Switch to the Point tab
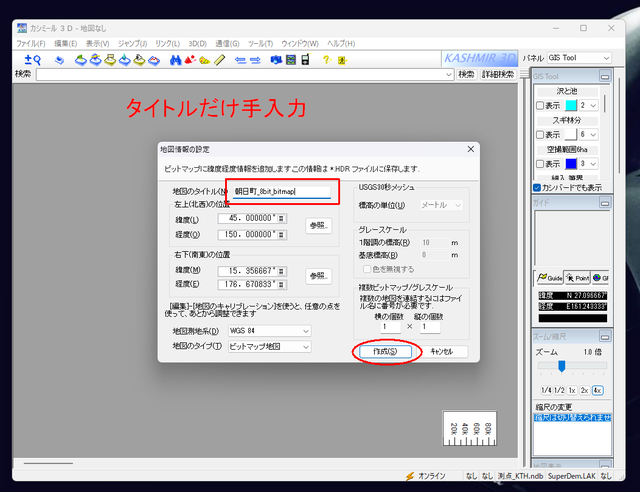 [x=577, y=278]
